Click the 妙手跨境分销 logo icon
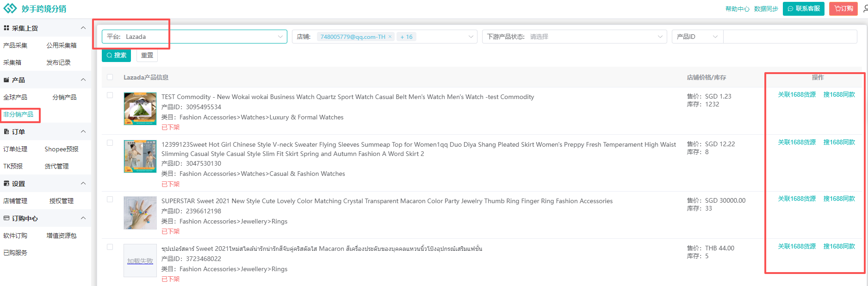The image size is (868, 286). (10, 8)
